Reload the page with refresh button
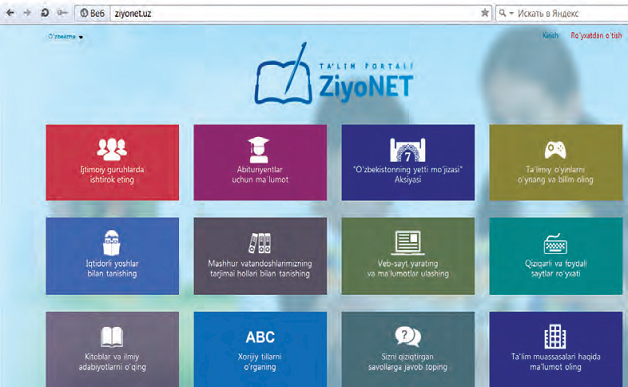The width and height of the screenshot is (628, 387). click(x=45, y=13)
